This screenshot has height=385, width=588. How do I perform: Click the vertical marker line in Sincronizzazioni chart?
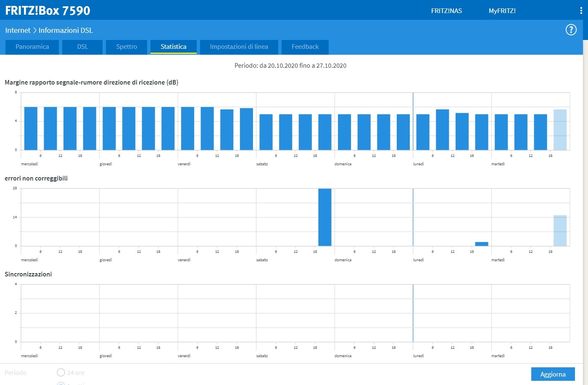[x=413, y=313]
